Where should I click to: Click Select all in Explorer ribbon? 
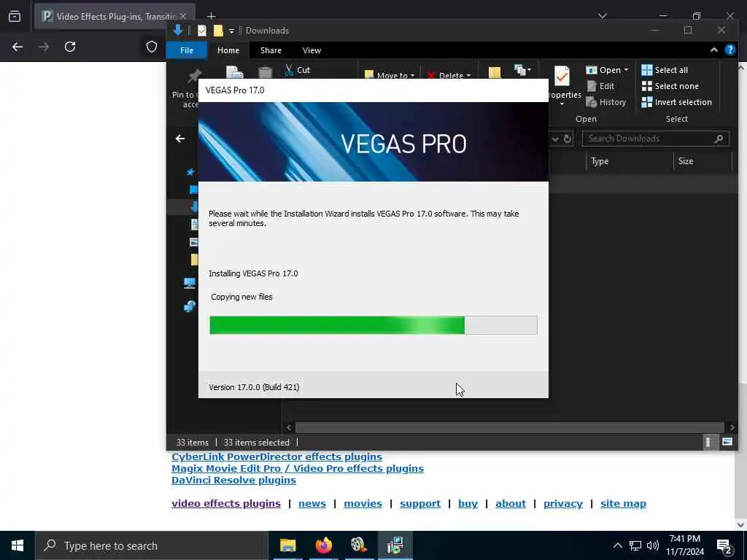tap(665, 70)
